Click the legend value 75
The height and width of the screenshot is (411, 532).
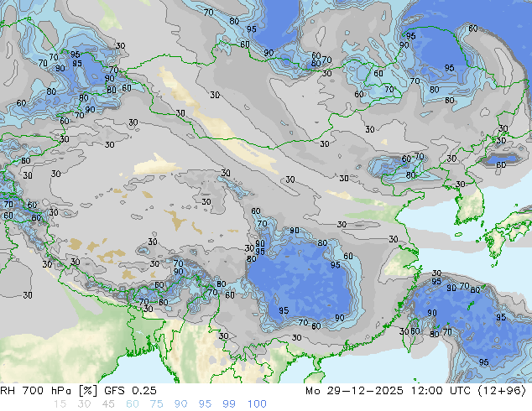coord(156,404)
